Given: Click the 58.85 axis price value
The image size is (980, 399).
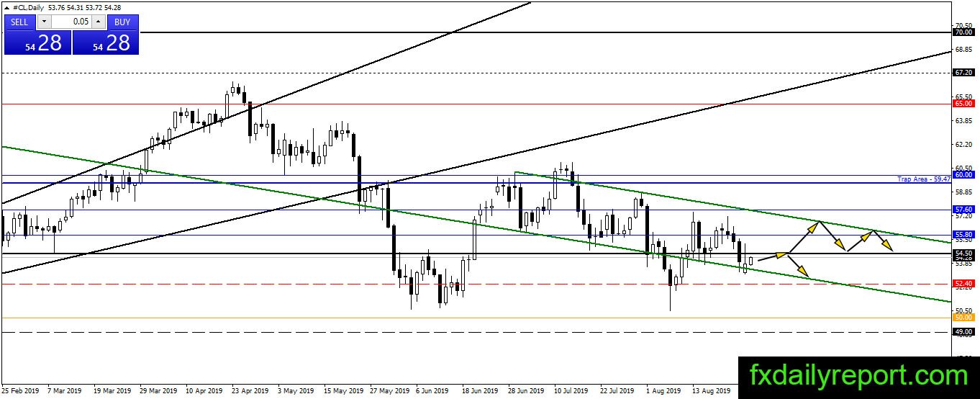Looking at the screenshot, I should coord(963,192).
